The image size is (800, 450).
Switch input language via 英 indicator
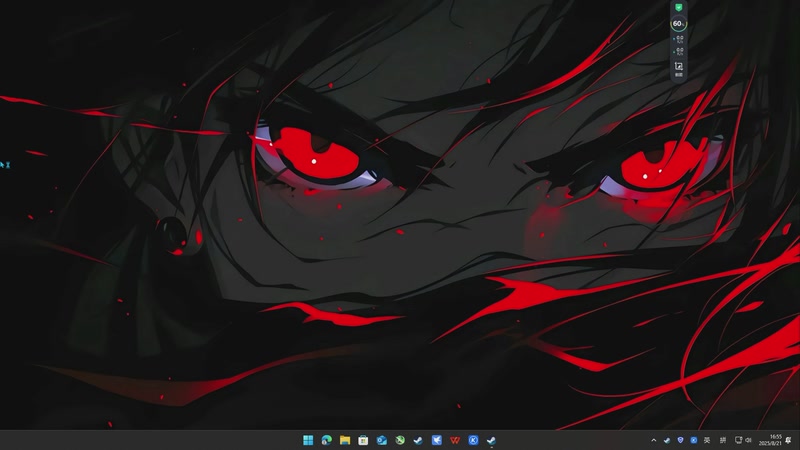[707, 440]
